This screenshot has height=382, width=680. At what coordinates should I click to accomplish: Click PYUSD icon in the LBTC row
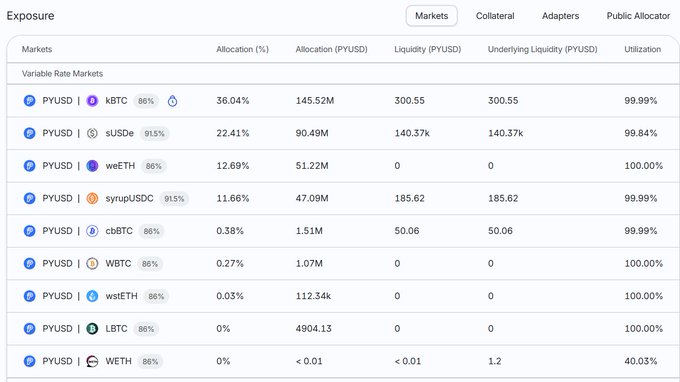(x=29, y=329)
